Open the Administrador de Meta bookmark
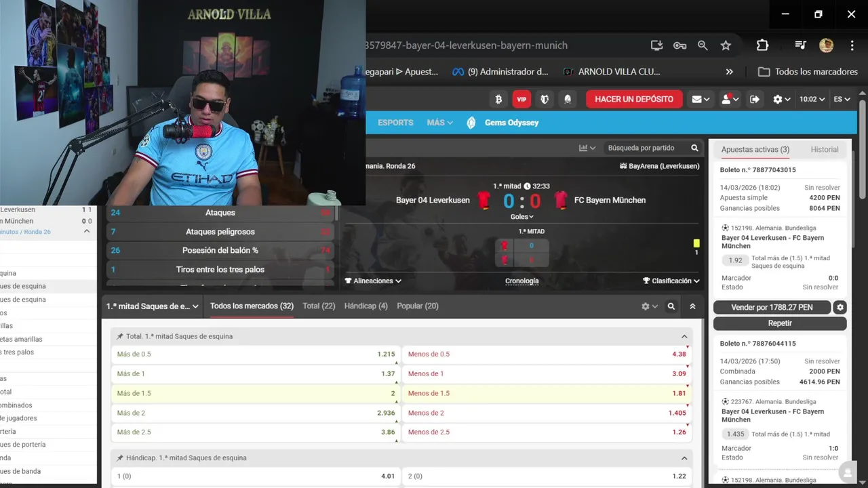The image size is (868, 488). 500,72
